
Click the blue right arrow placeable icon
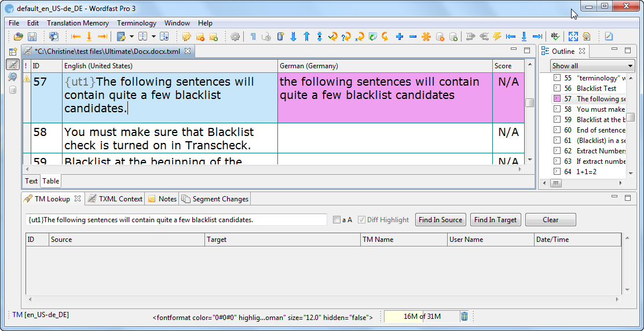[537, 36]
